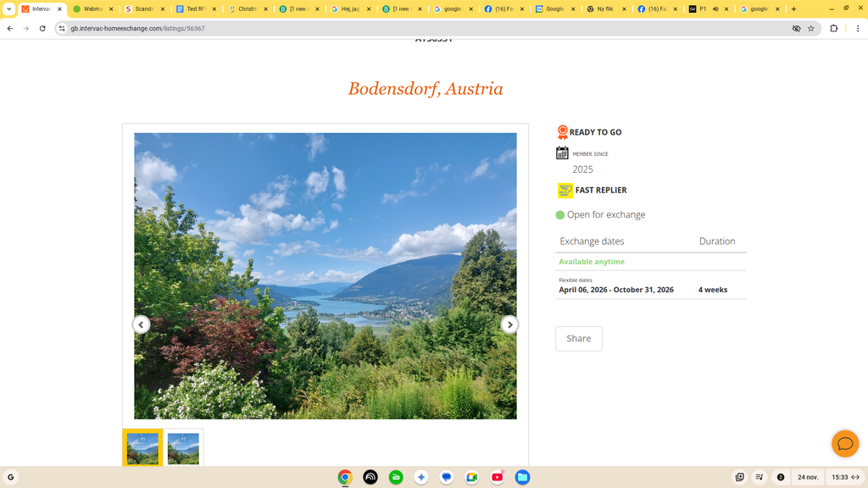Reload the current page

42,28
